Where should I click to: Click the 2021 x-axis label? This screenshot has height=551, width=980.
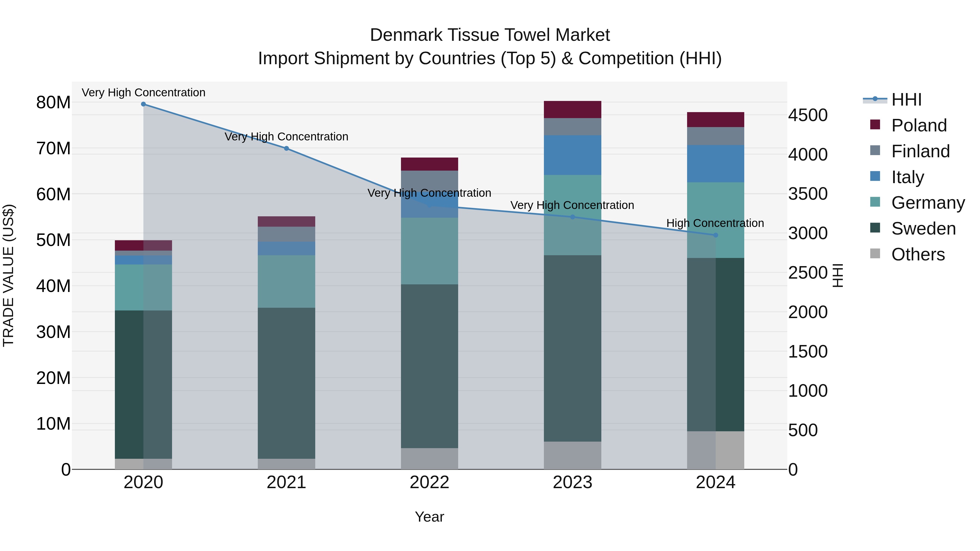(x=286, y=482)
